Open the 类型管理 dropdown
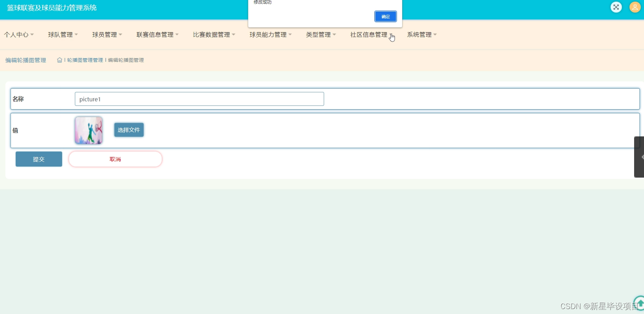 pos(318,35)
